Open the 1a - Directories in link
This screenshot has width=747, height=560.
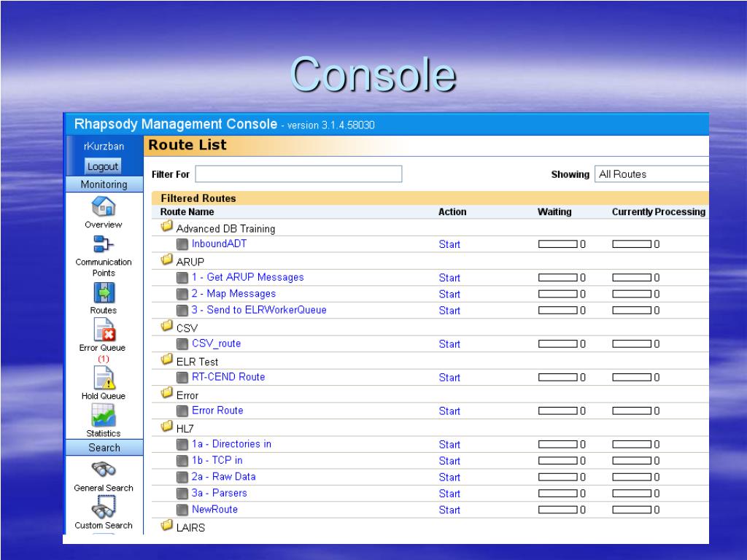coord(231,444)
